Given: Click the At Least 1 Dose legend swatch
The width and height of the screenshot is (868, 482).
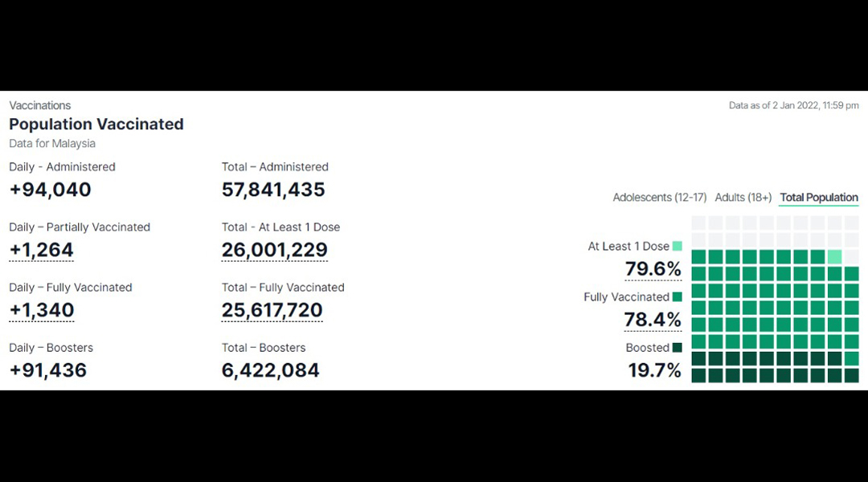Looking at the screenshot, I should [x=677, y=247].
